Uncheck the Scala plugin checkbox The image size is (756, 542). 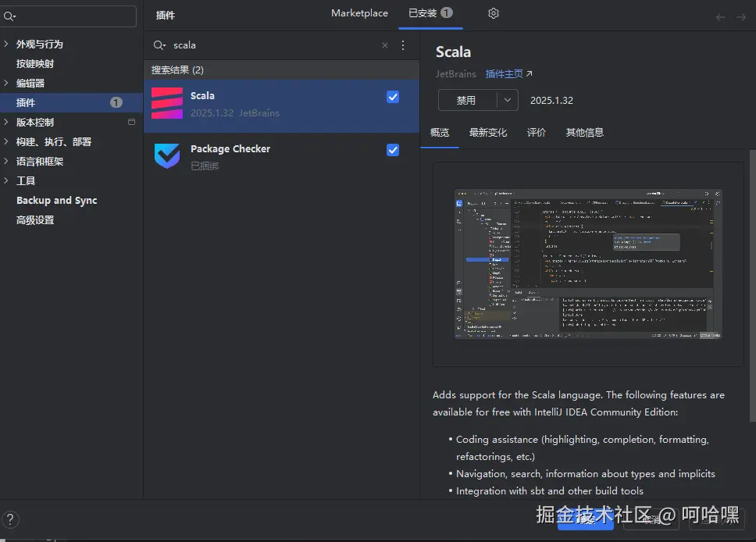(393, 97)
